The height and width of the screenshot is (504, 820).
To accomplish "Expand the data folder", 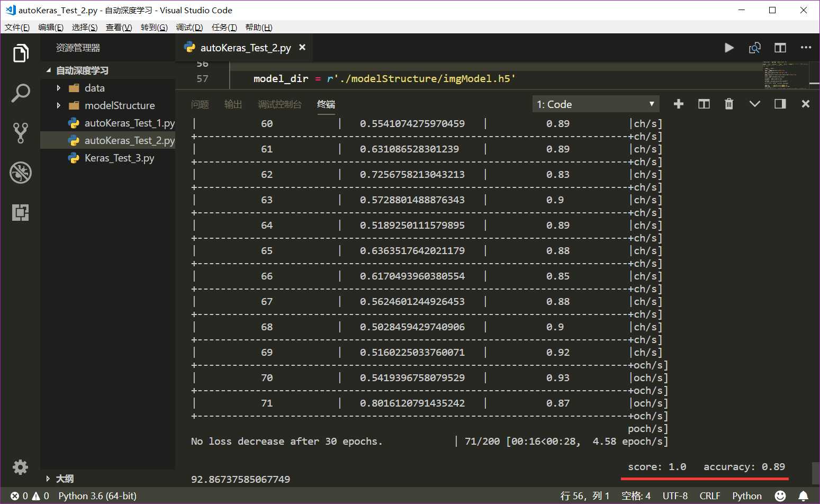I will point(58,88).
